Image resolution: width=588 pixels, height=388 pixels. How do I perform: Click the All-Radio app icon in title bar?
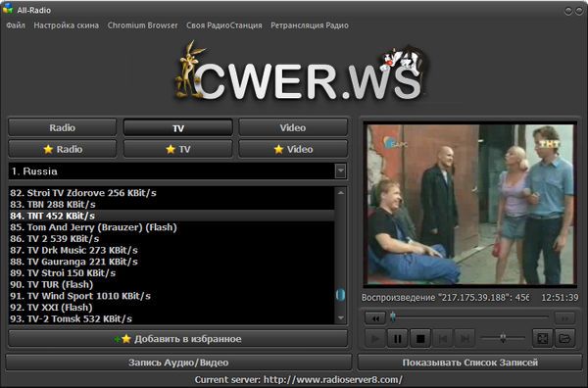tap(8, 9)
